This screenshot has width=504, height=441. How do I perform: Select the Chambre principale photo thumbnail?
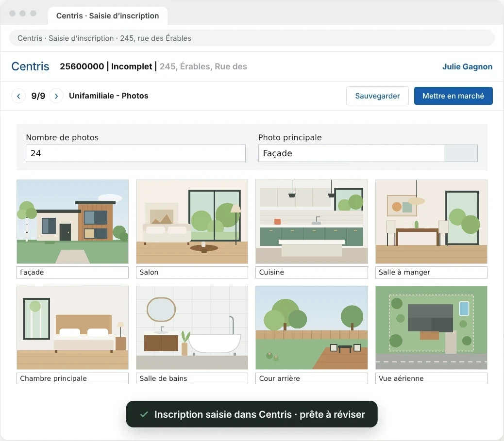point(73,327)
